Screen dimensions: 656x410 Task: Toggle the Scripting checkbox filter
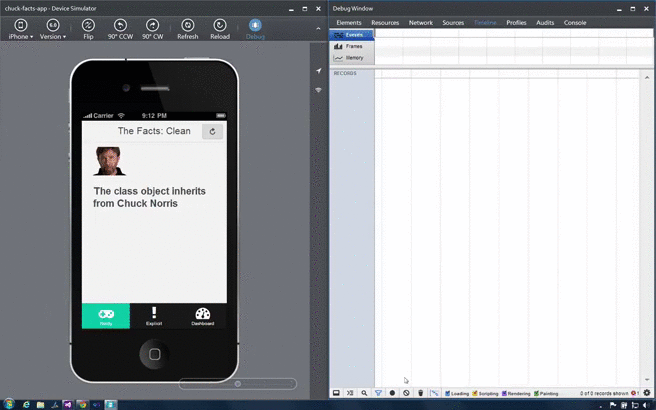coord(474,393)
